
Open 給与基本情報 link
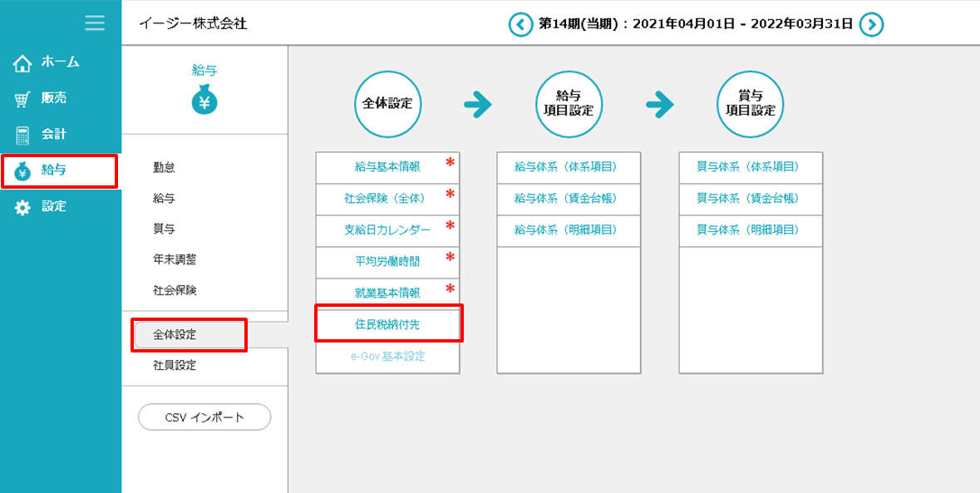387,167
